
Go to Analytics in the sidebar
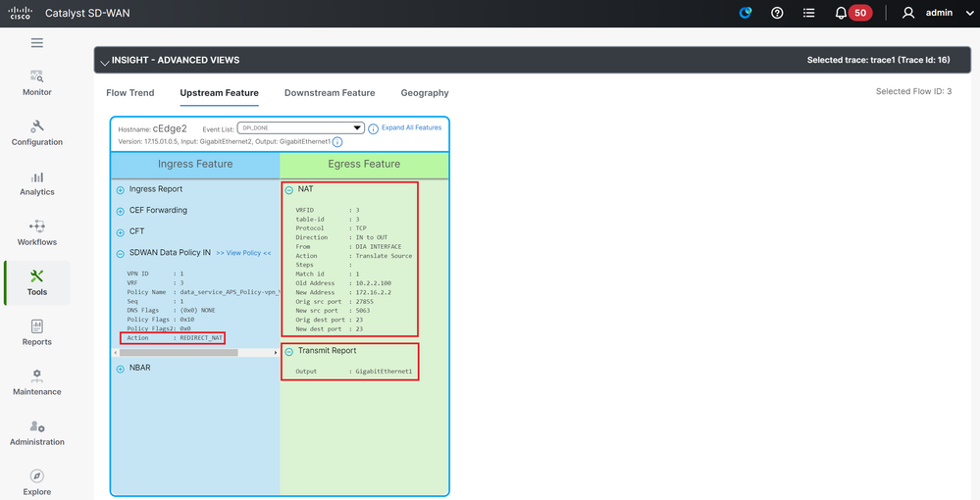(37, 183)
